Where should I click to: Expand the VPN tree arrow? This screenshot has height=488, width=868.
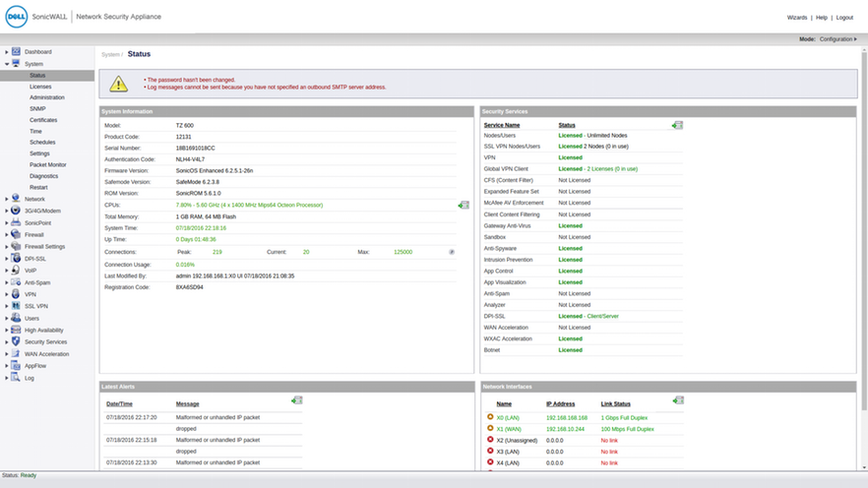[7, 295]
